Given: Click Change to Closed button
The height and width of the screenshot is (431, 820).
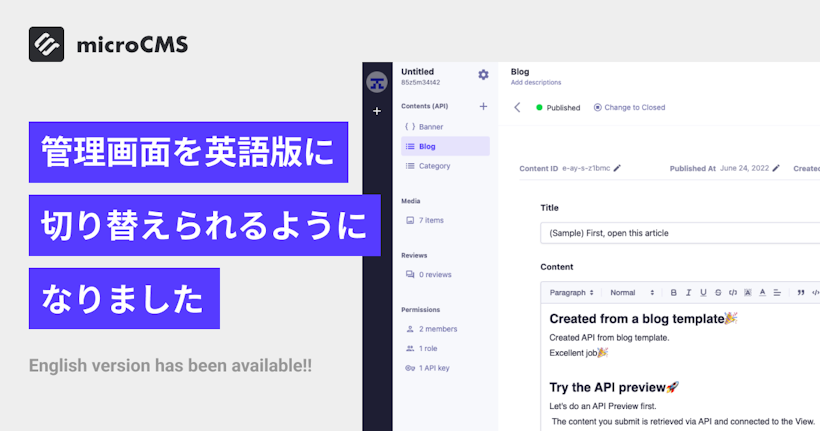Looking at the screenshot, I should click(x=629, y=107).
